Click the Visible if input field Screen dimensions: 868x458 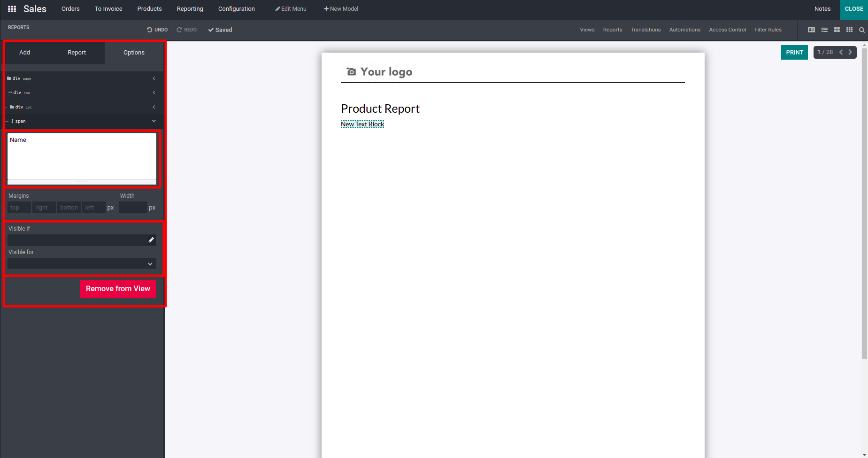point(82,240)
